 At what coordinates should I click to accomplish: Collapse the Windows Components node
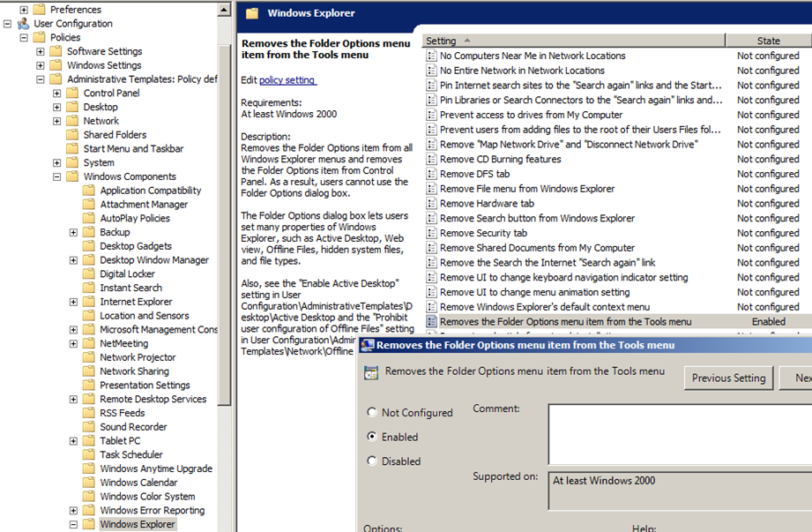pos(57,176)
